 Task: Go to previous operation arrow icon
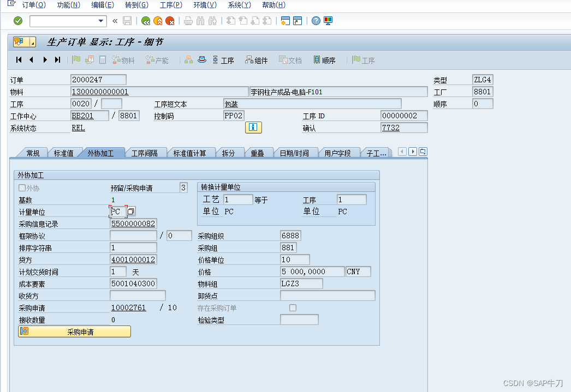(31, 59)
